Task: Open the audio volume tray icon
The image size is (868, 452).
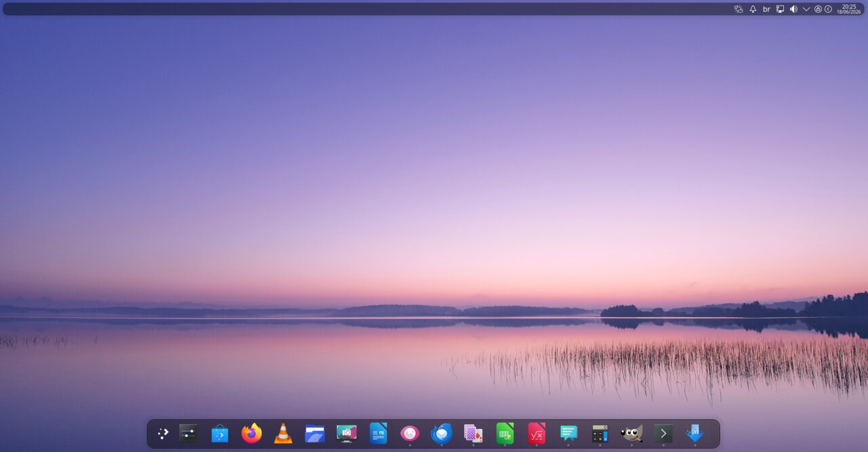Action: point(793,9)
